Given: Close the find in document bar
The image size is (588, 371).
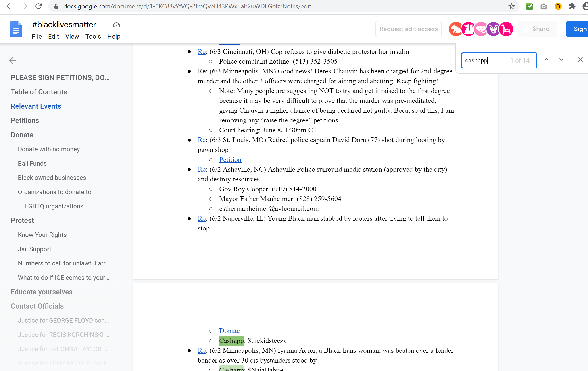Looking at the screenshot, I should coord(580,60).
